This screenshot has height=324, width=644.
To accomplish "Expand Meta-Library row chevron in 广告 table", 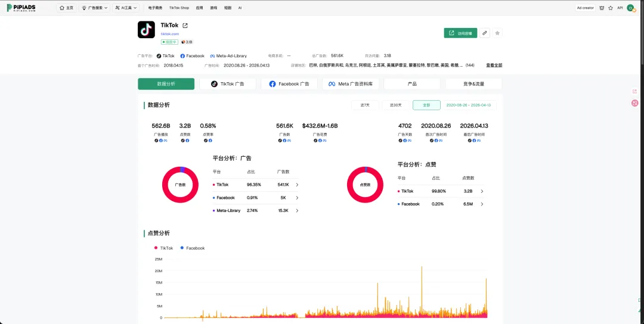I will [x=297, y=210].
